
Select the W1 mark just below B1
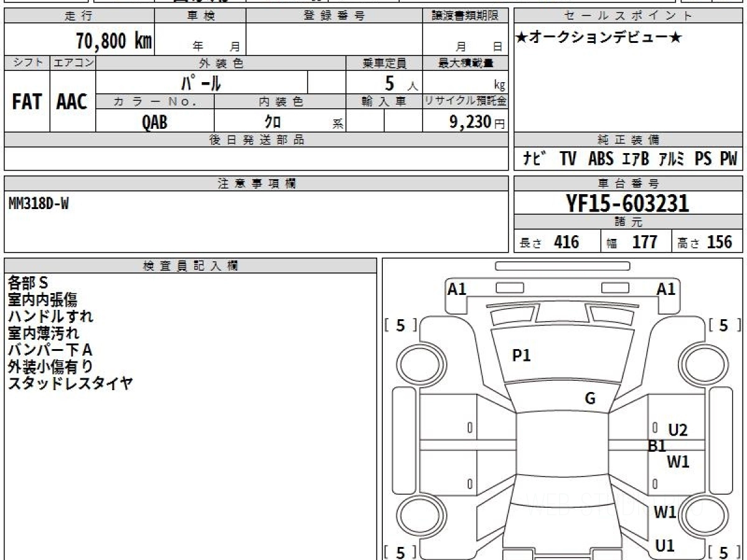click(678, 462)
